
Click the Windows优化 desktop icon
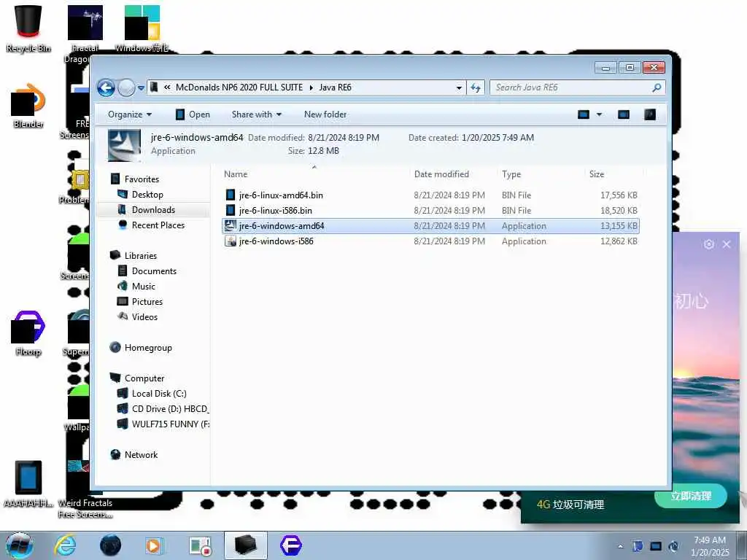tap(142, 28)
